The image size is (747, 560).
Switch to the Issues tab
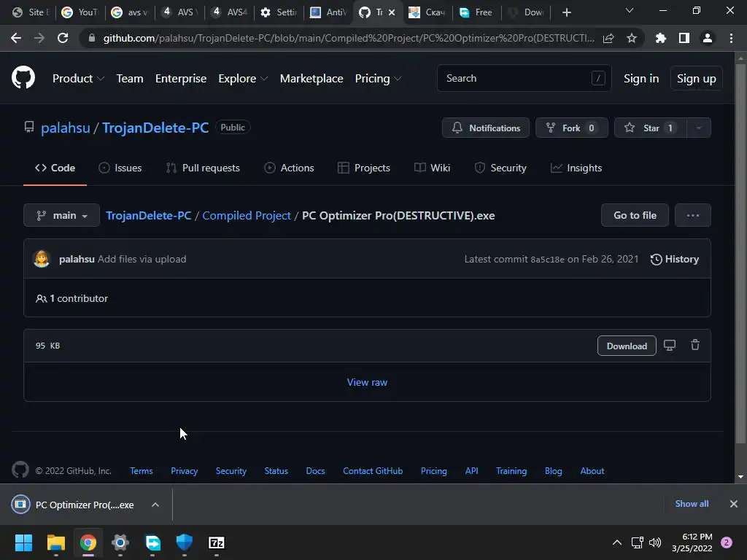120,168
